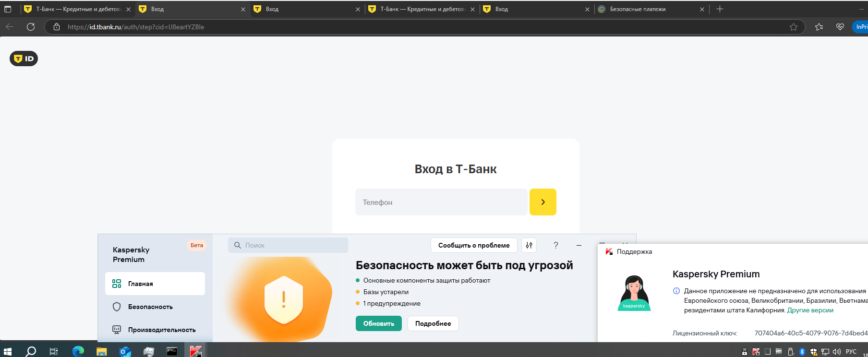This screenshot has height=357, width=868.
Task: Open Главная in Kaspersky sidebar
Action: pyautogui.click(x=155, y=284)
